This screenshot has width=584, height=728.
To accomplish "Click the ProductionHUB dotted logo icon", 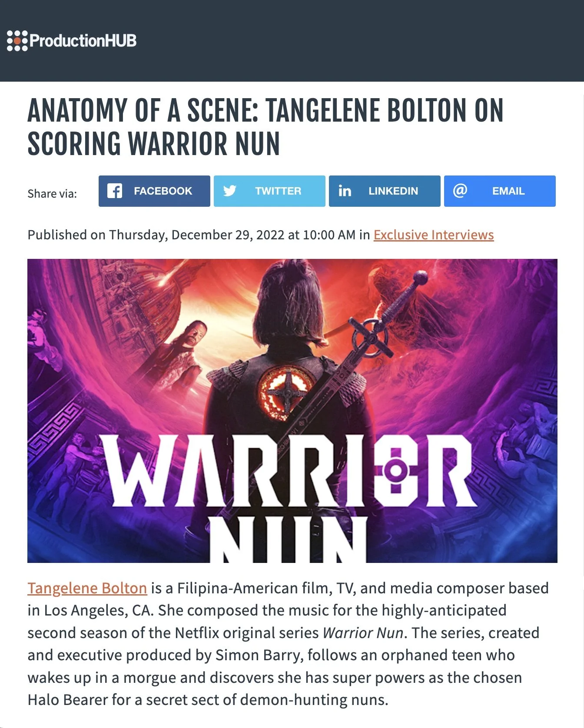I will pos(17,41).
